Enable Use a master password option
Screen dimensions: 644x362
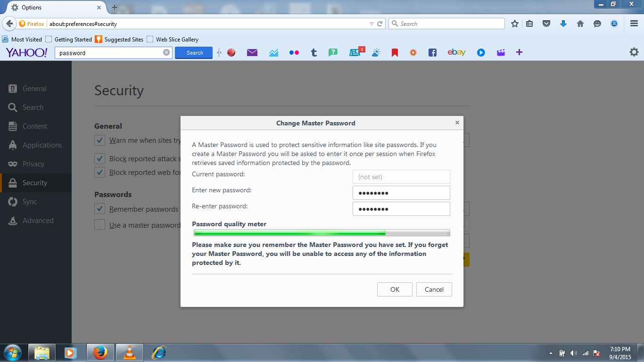coord(99,225)
